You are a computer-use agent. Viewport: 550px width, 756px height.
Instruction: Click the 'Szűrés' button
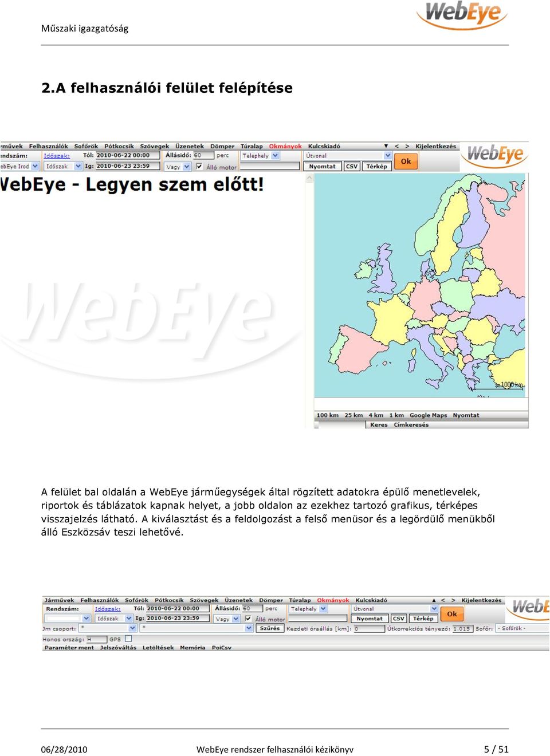point(270,628)
